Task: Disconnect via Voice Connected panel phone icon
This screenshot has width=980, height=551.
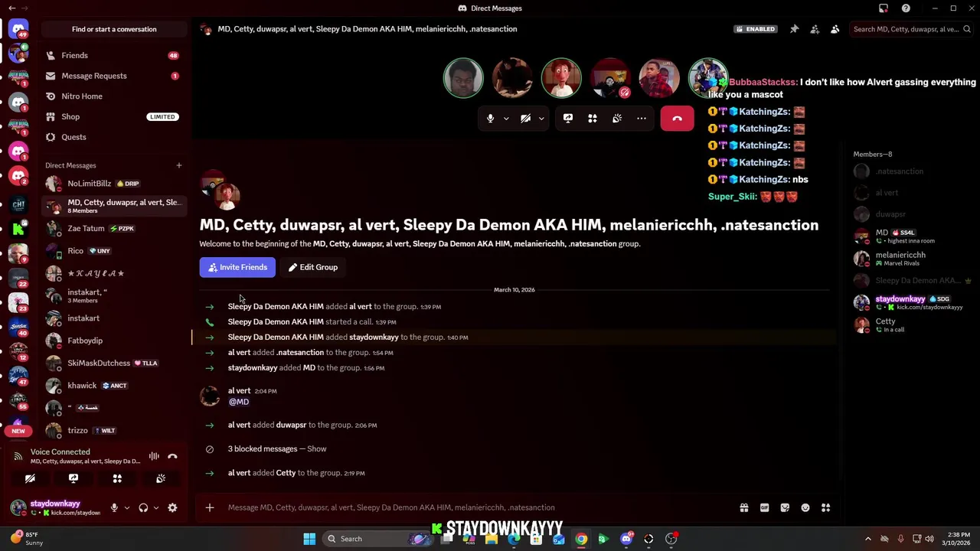Action: click(x=172, y=456)
